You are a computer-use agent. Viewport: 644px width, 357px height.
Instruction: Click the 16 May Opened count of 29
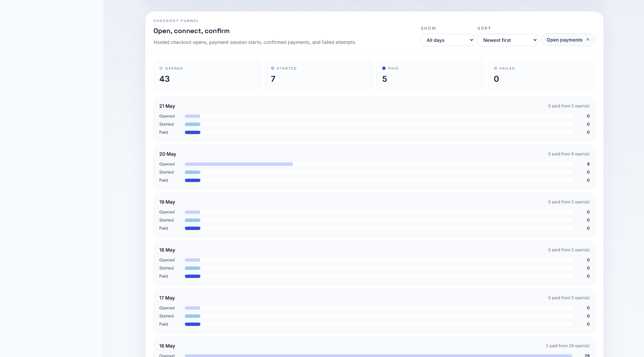pos(587,355)
